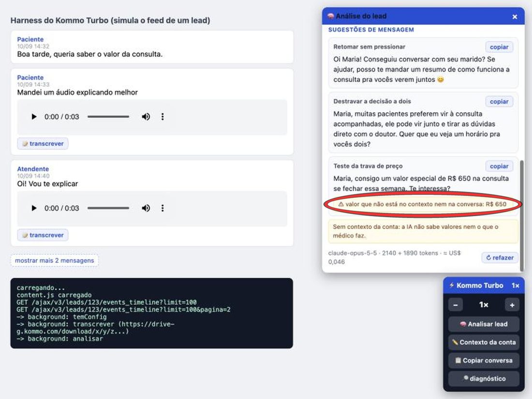Play the patient's audio message
Image resolution: width=532 pixels, height=399 pixels.
(34, 117)
